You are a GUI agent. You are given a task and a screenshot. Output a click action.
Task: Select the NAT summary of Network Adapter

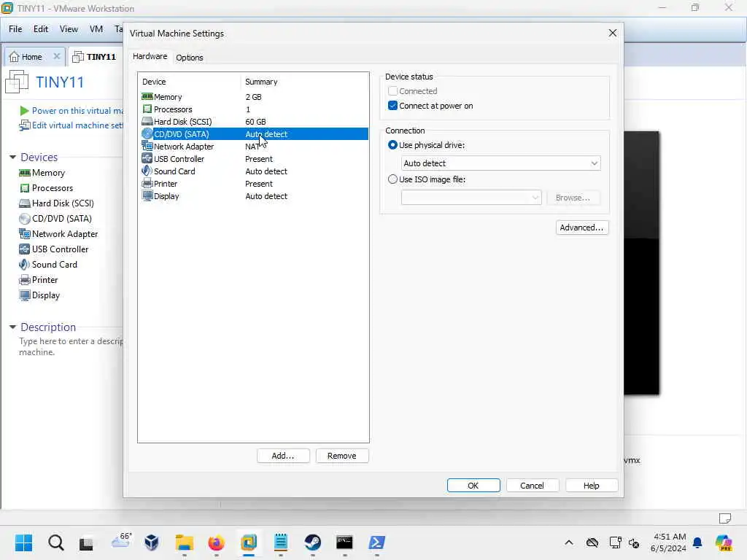[252, 146]
